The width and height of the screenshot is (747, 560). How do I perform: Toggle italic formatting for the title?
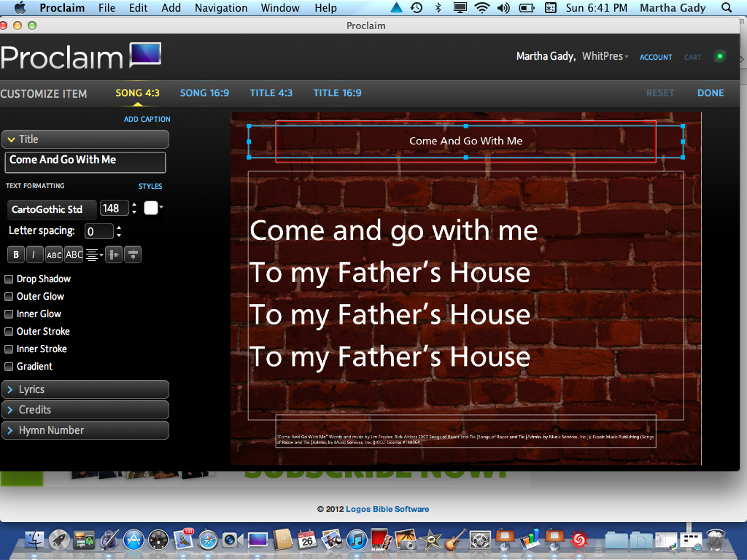click(x=34, y=254)
